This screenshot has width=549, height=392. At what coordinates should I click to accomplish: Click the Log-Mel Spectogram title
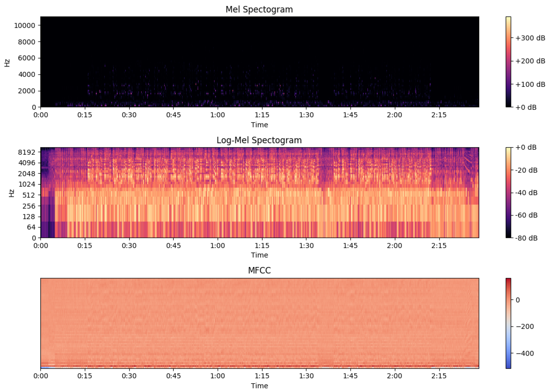pos(259,140)
